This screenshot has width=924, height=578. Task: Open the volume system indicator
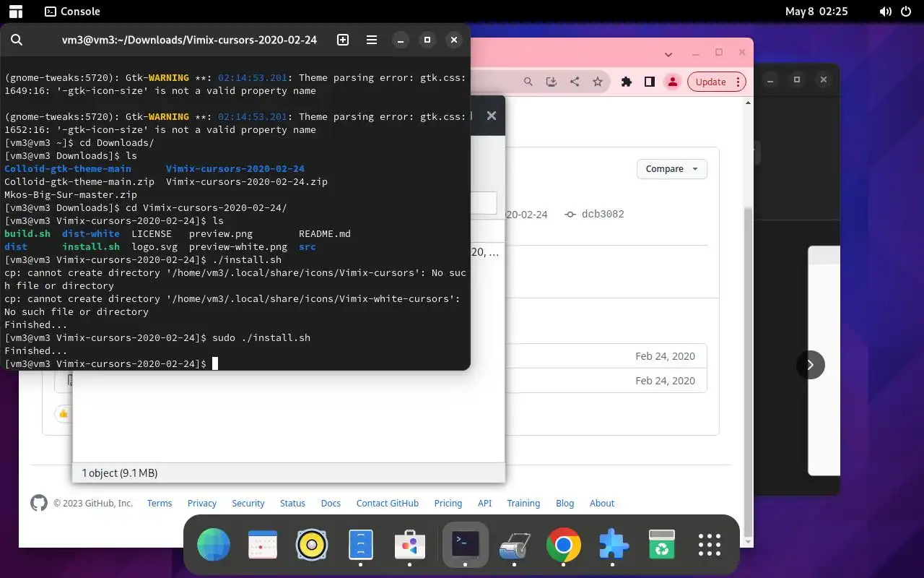tap(885, 11)
